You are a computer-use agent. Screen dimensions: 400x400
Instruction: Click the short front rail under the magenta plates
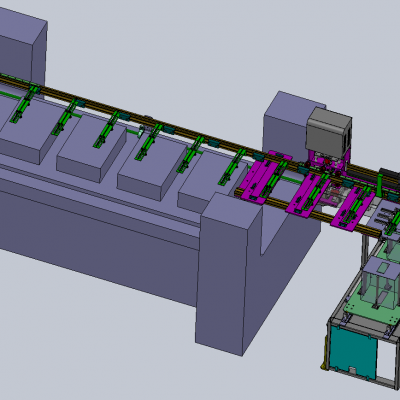pos(308,213)
